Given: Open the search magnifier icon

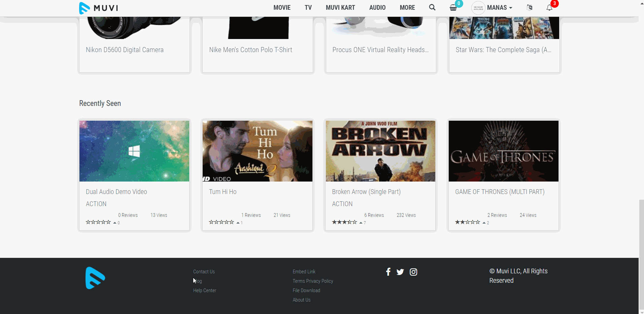Looking at the screenshot, I should (x=432, y=7).
